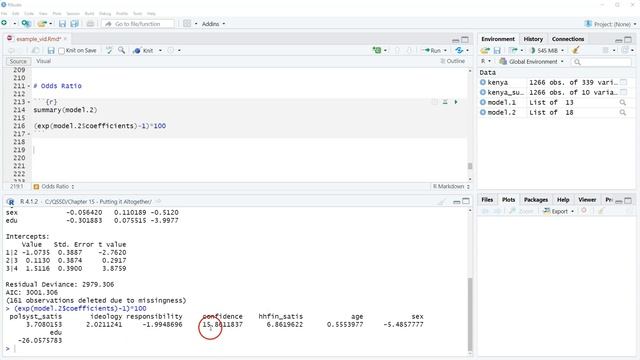Click the Open File folder icon

pyautogui.click(x=42, y=24)
